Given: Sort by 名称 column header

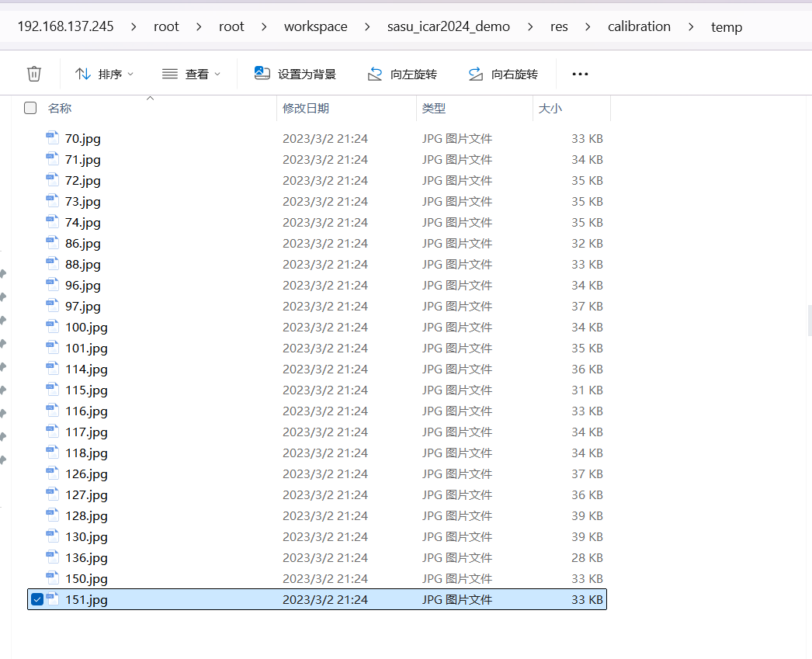Looking at the screenshot, I should [x=60, y=108].
